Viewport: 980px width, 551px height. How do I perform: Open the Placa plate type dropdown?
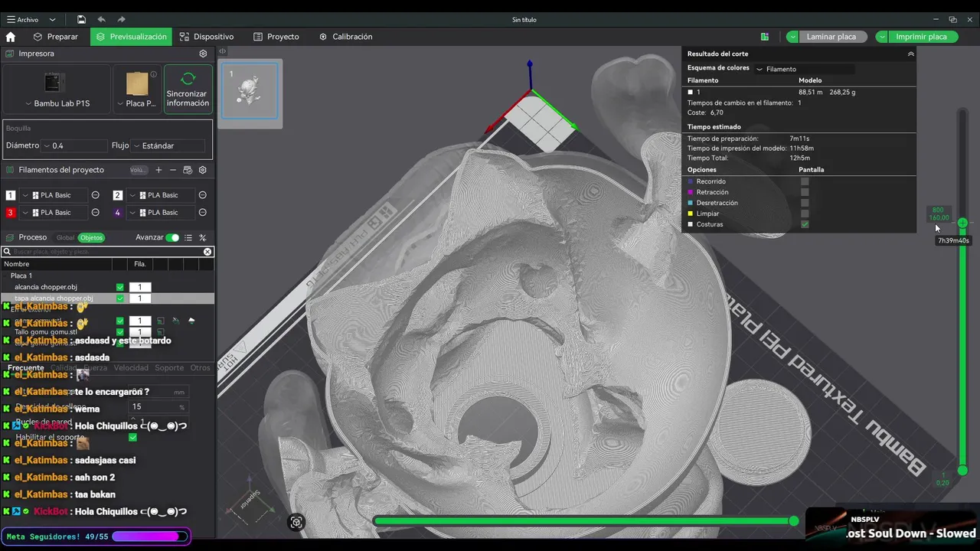tap(136, 103)
